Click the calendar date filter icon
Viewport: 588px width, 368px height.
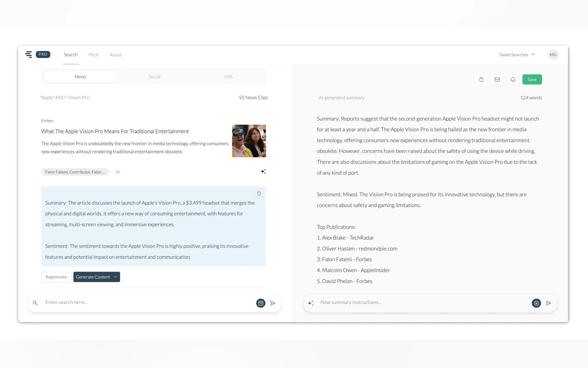click(261, 303)
